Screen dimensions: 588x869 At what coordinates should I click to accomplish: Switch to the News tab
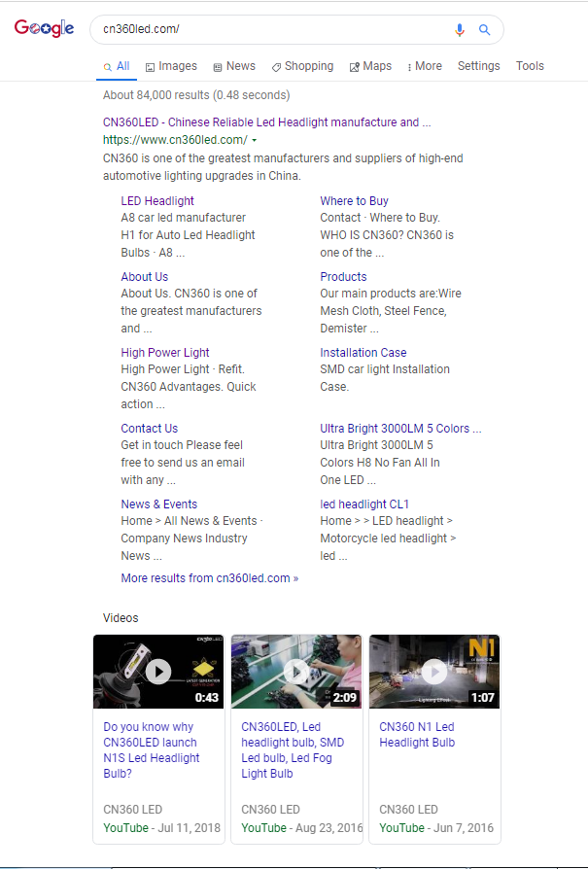coord(234,66)
